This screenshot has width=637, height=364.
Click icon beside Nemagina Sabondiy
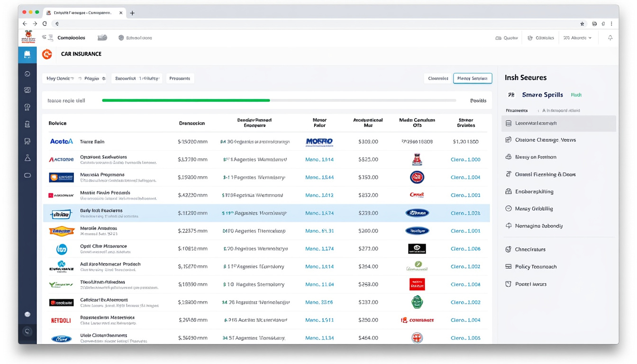click(x=509, y=226)
